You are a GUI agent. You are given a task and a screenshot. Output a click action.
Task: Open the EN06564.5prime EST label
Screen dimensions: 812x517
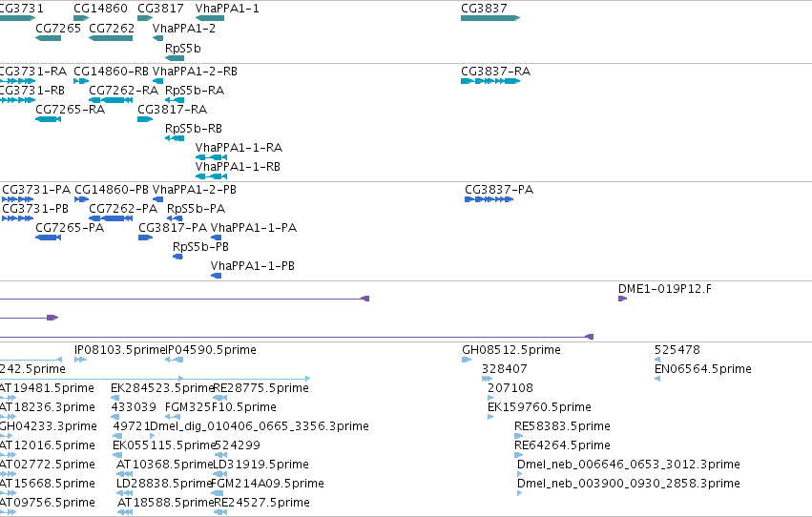[x=703, y=369]
